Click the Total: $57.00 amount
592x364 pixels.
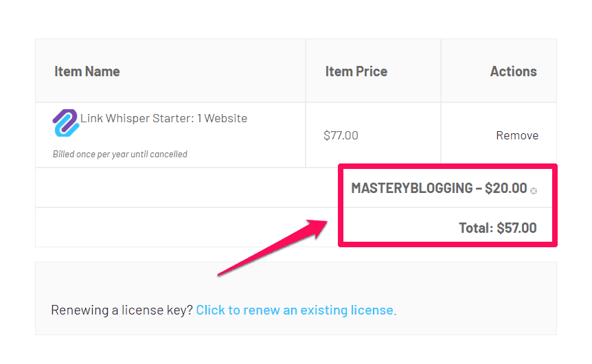(x=498, y=228)
